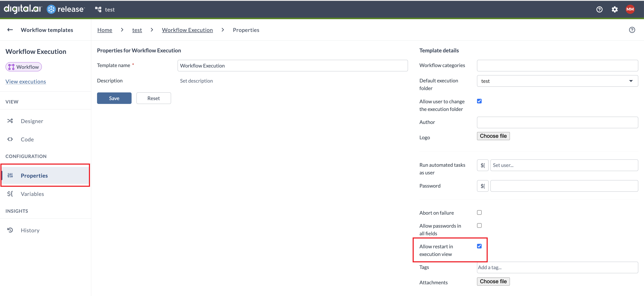Open Workflow Execution from the breadcrumb
This screenshot has width=644, height=296.
[x=187, y=30]
